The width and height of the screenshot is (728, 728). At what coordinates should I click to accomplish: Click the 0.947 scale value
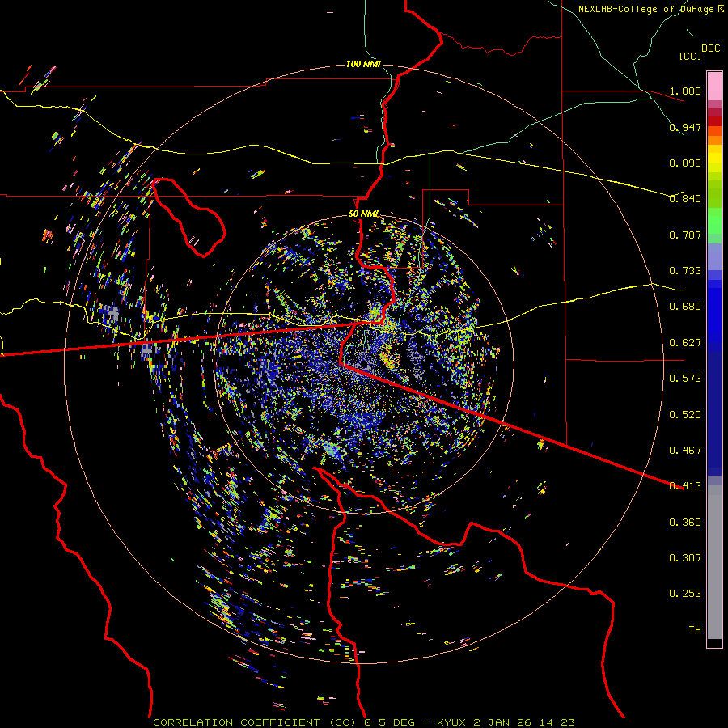[685, 127]
